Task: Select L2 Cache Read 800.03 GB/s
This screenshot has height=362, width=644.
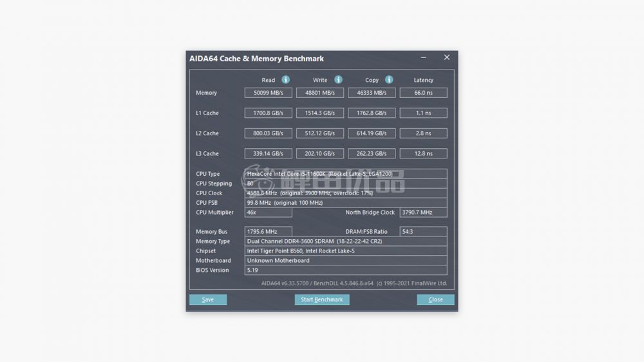Action: (268, 133)
